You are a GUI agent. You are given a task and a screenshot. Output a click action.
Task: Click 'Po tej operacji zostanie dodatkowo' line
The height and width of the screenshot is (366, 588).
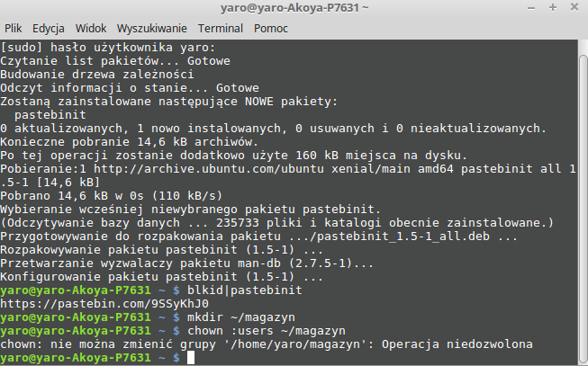[234, 156]
